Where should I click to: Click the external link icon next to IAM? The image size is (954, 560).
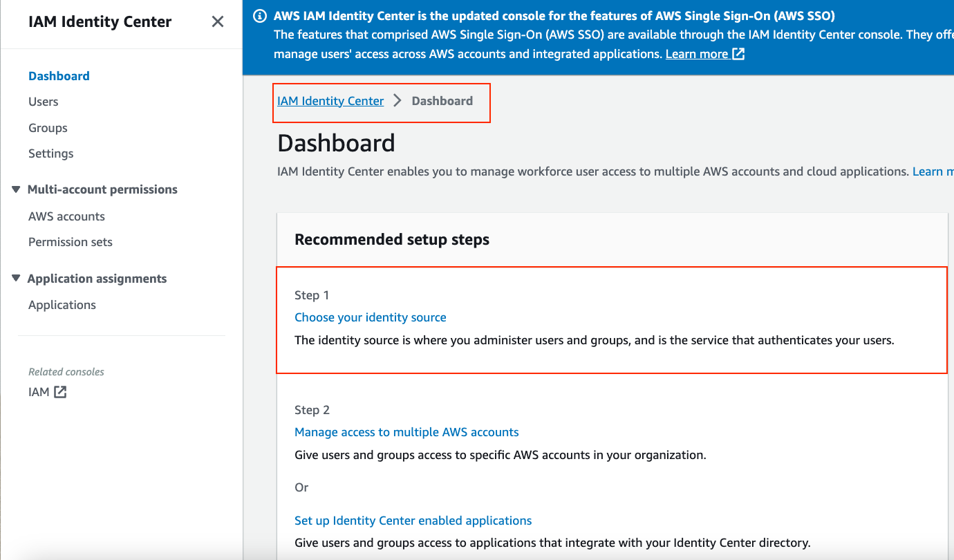pos(59,391)
